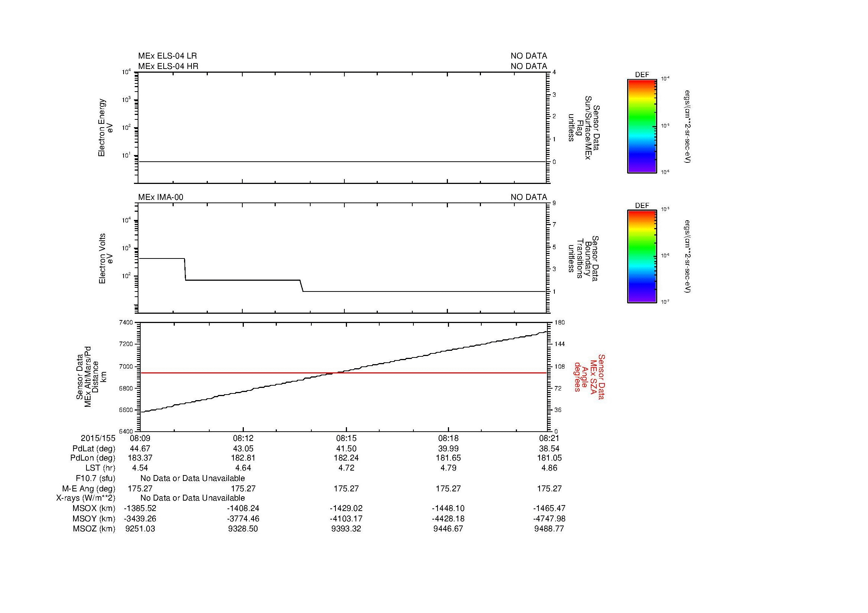
Task: Click the 7400 tick on altitude axis
Action: coord(127,323)
